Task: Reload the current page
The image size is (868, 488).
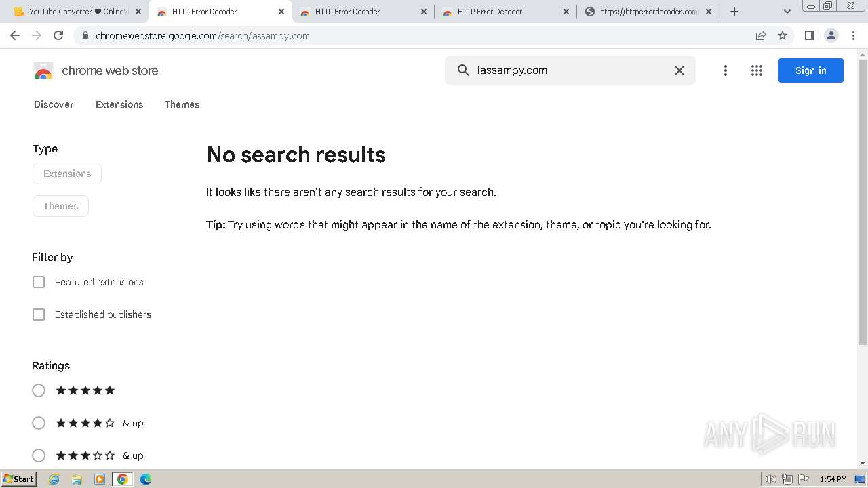Action: [58, 35]
